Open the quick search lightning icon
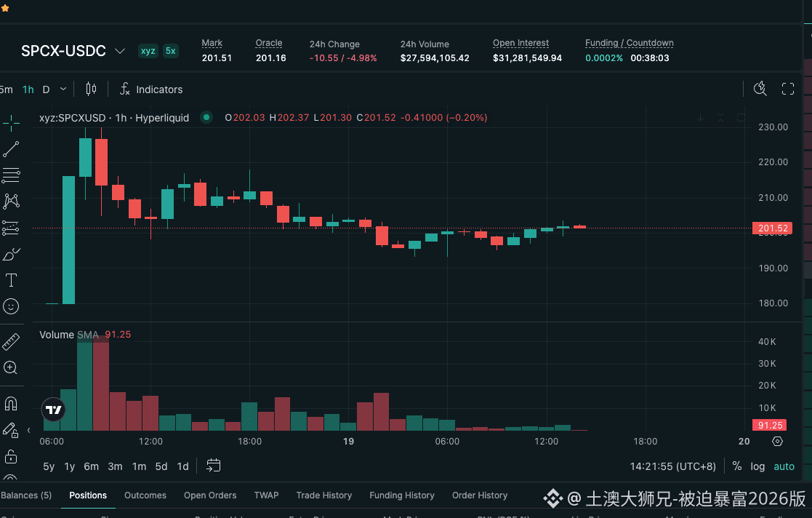 (760, 89)
